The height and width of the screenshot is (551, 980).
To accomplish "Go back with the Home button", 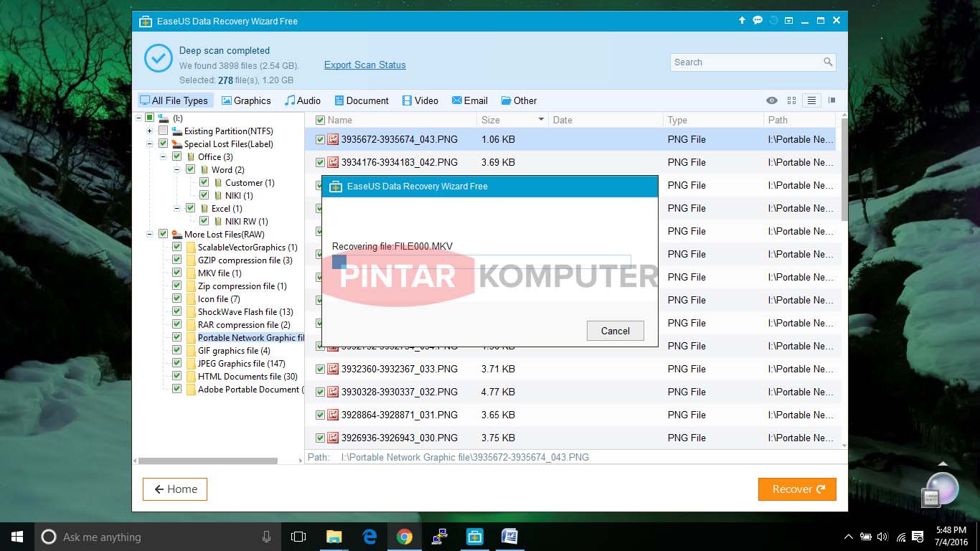I will pyautogui.click(x=175, y=489).
